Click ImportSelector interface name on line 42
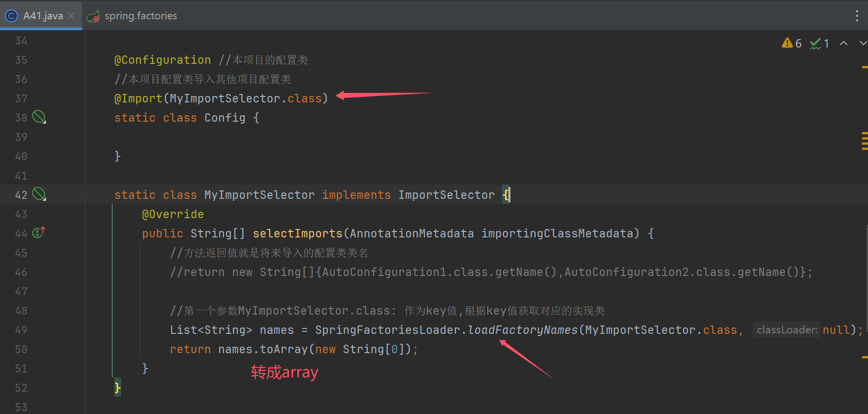This screenshot has height=414, width=868. tap(447, 195)
